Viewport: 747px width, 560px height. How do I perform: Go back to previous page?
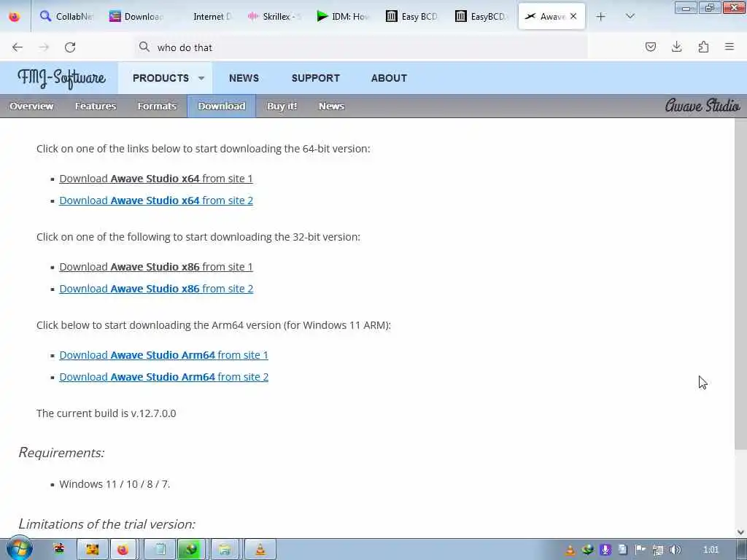(x=18, y=47)
